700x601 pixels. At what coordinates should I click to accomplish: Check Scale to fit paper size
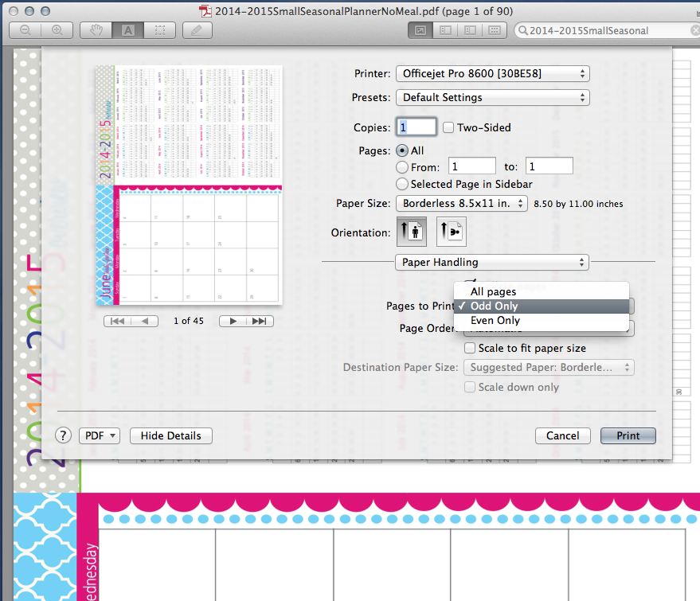click(x=470, y=348)
